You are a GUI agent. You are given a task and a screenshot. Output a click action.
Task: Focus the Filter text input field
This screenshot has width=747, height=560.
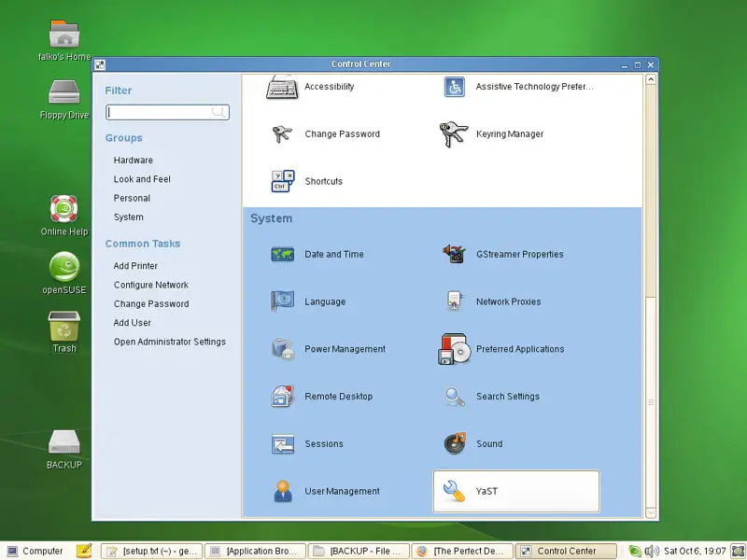point(167,112)
